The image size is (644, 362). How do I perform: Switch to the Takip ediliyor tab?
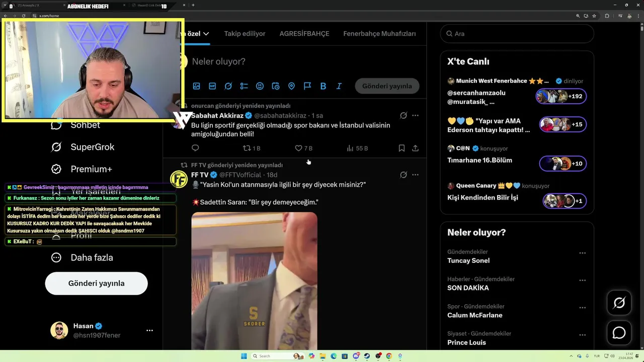point(245,34)
